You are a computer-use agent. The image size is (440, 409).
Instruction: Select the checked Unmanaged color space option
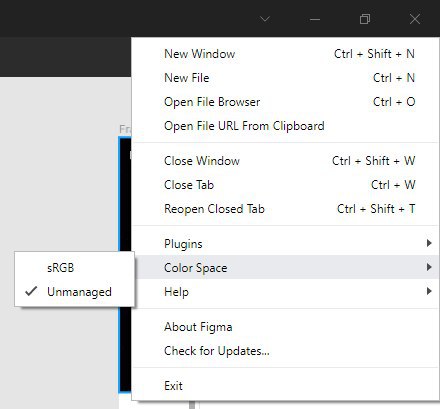click(x=75, y=292)
